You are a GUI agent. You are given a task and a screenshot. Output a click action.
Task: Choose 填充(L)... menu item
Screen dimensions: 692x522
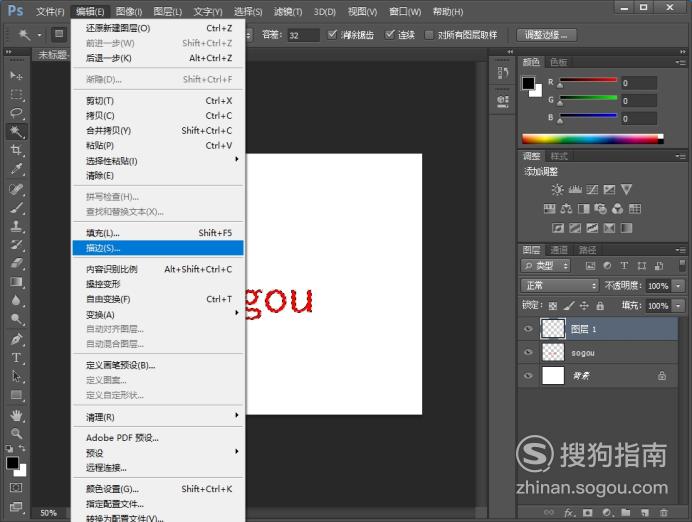pyautogui.click(x=158, y=233)
